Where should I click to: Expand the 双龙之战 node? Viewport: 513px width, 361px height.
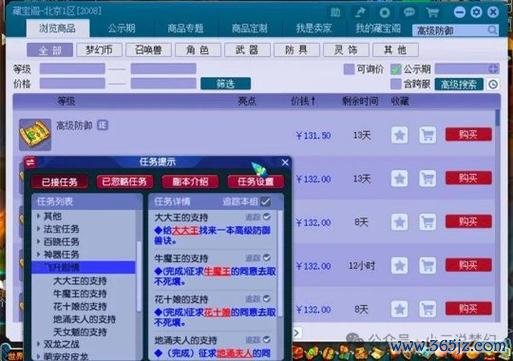pyautogui.click(x=39, y=344)
